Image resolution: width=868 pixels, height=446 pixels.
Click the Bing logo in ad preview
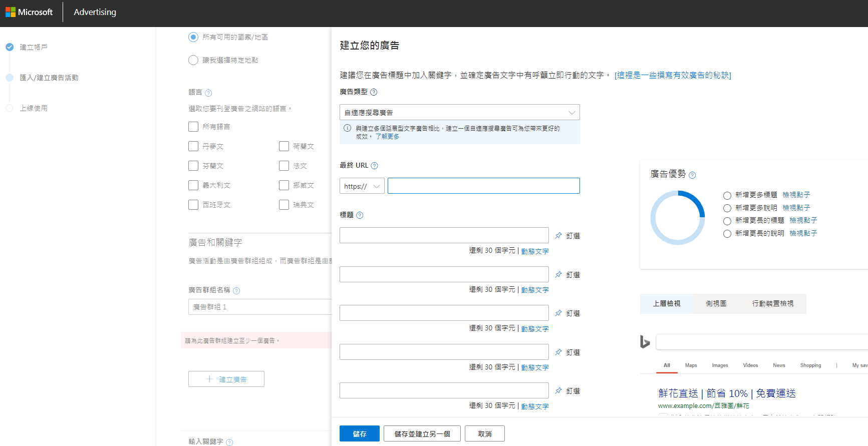pyautogui.click(x=645, y=342)
